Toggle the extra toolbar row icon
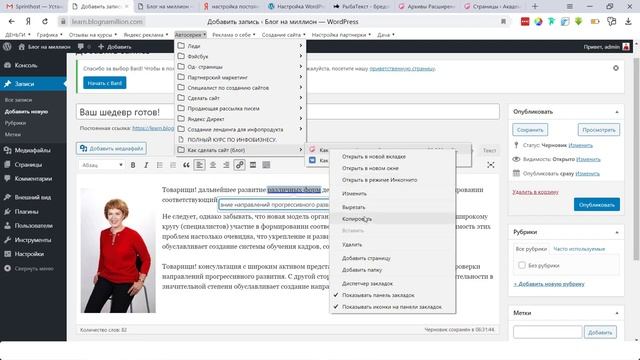Screen dimensions: 640x360 click(266, 165)
